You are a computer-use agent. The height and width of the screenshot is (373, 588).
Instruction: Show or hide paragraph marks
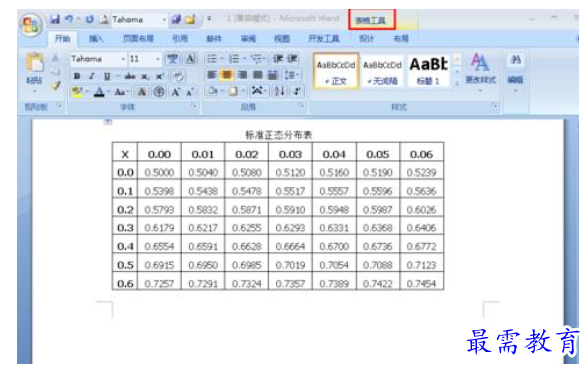click(297, 91)
